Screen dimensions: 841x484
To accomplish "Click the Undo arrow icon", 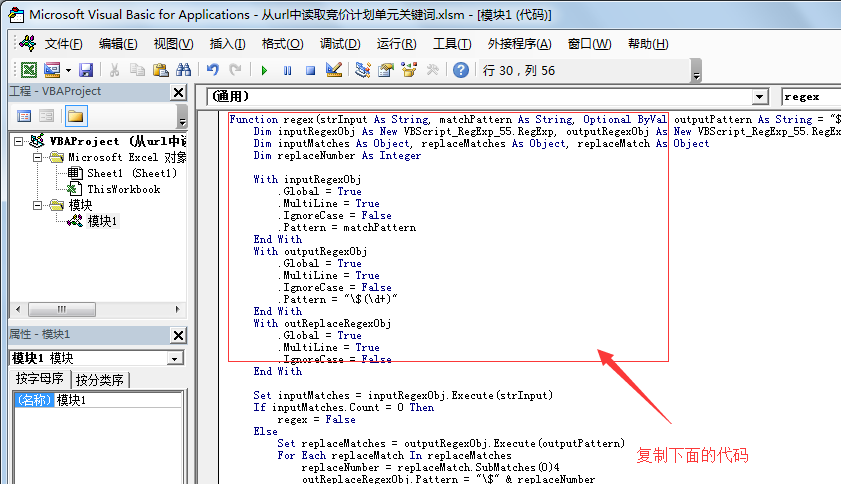I will pyautogui.click(x=213, y=70).
